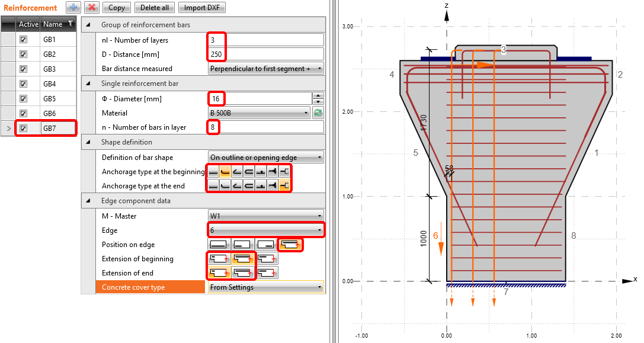Select second Extension of end option
The width and height of the screenshot is (644, 343).
243,273
